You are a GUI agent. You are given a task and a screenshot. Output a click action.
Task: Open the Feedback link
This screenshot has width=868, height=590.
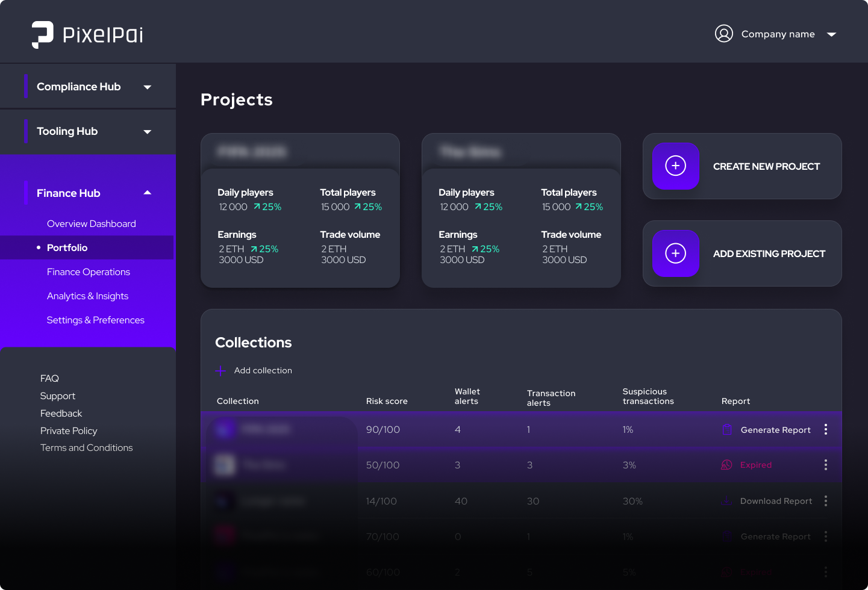[x=61, y=413]
